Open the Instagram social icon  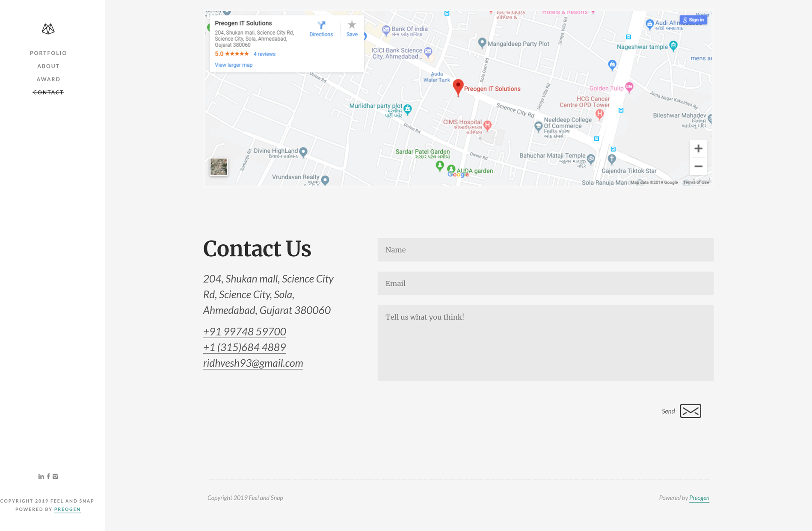tap(55, 476)
